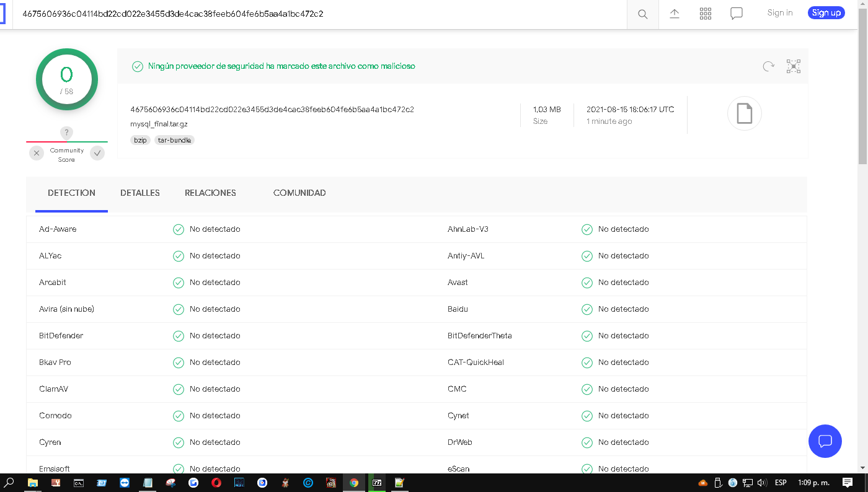
Task: Click the ClamAV vendor name
Action: pyautogui.click(x=53, y=389)
